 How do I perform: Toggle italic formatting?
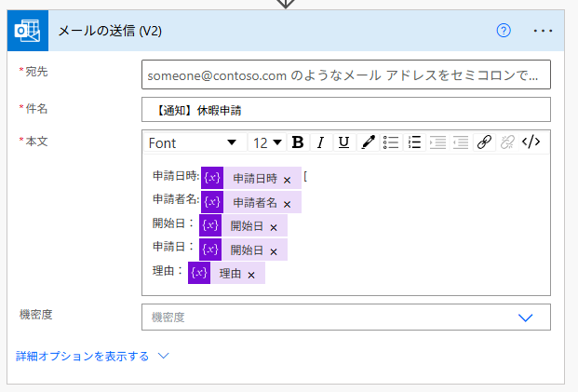tap(321, 142)
